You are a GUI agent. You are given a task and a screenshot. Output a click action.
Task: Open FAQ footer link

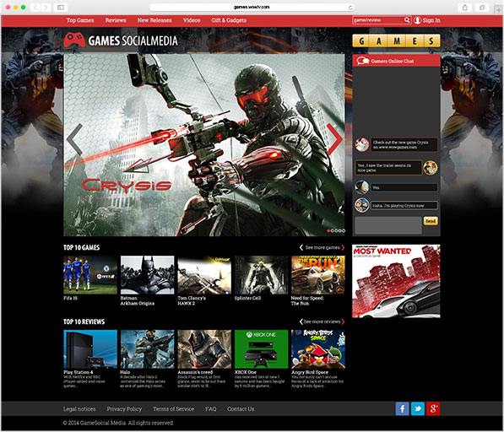click(x=211, y=409)
